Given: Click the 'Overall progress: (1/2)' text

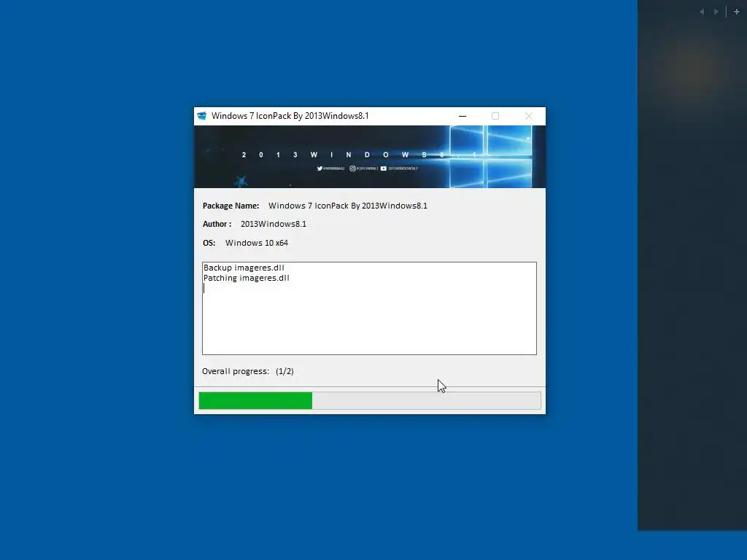Looking at the screenshot, I should (x=248, y=371).
